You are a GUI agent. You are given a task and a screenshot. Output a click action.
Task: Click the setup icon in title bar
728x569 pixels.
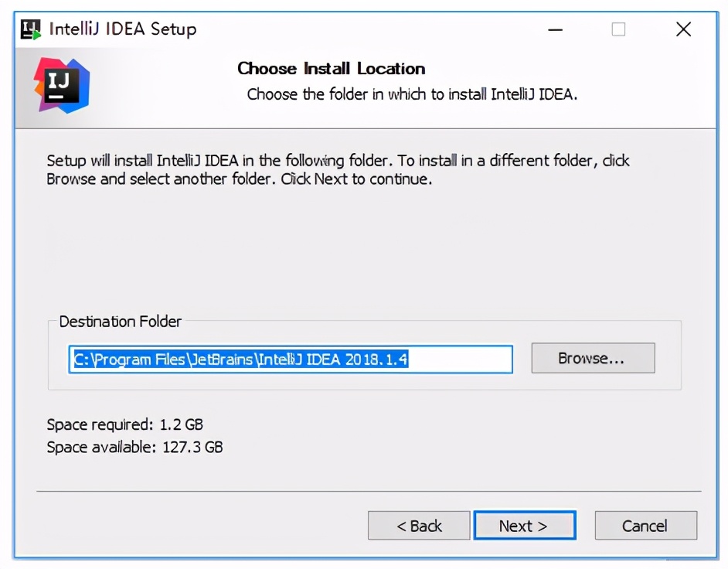(31, 29)
